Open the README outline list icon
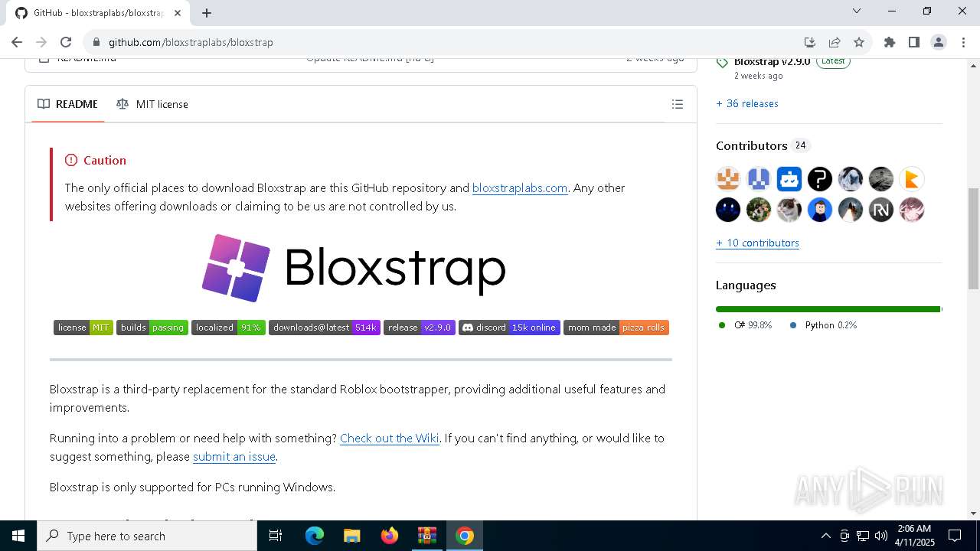The image size is (980, 551). (678, 104)
